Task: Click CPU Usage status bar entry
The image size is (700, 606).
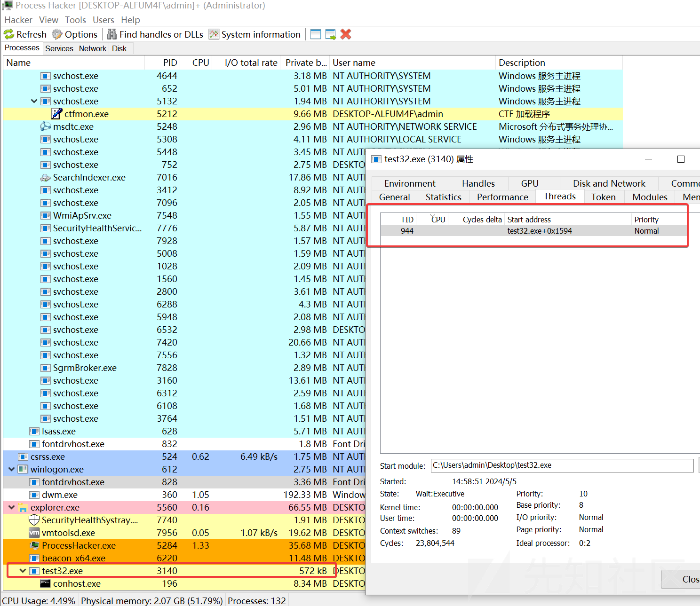Action: [x=39, y=601]
